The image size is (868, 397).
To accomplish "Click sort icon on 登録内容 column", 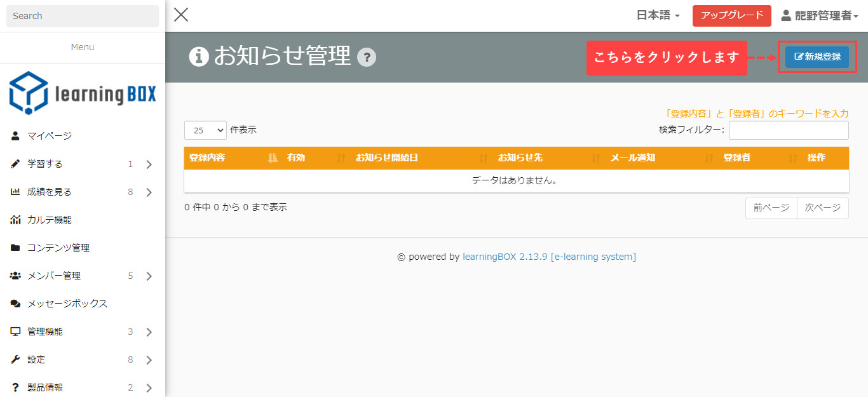I will click(273, 158).
